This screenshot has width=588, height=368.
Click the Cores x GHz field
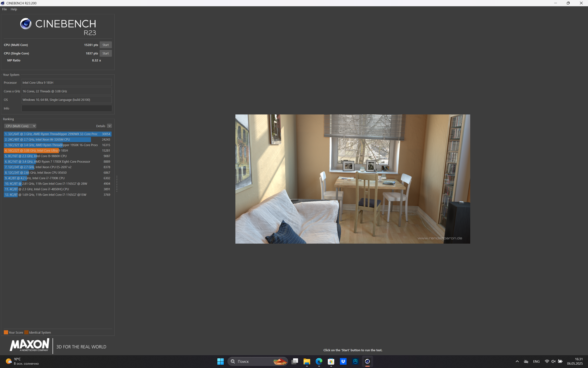(67, 91)
